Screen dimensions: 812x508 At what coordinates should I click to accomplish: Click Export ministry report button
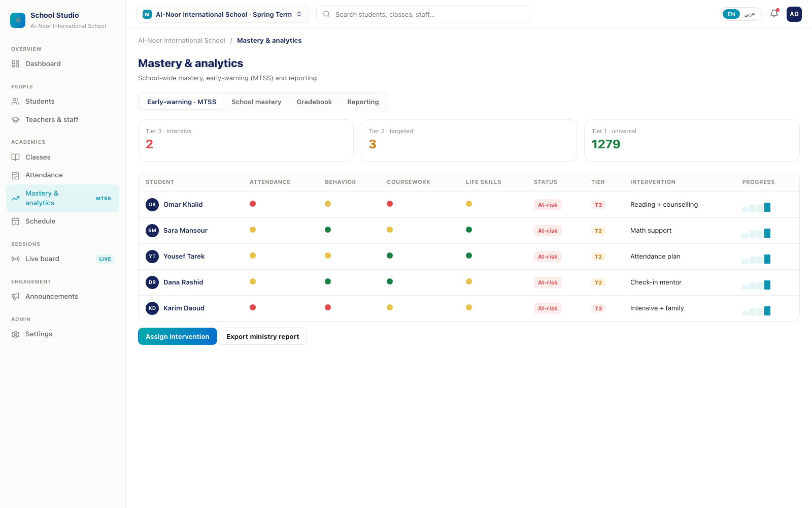coord(263,336)
